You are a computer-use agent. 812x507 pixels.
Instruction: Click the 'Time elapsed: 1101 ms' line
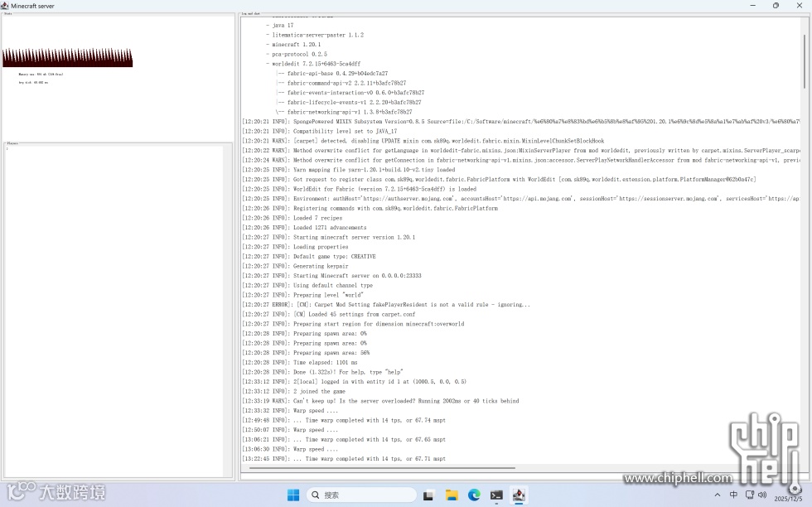300,363
